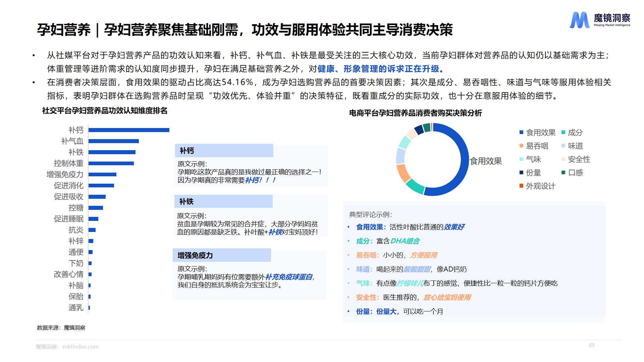Toggle the 气味 legend entry on
Viewport: 644px width, 362px height.
533,159
